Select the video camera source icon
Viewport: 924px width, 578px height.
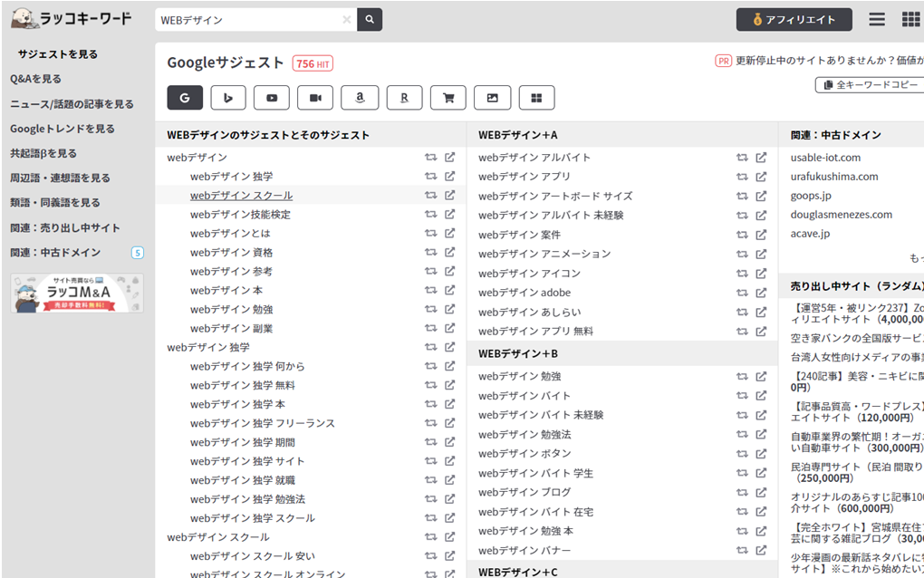315,98
